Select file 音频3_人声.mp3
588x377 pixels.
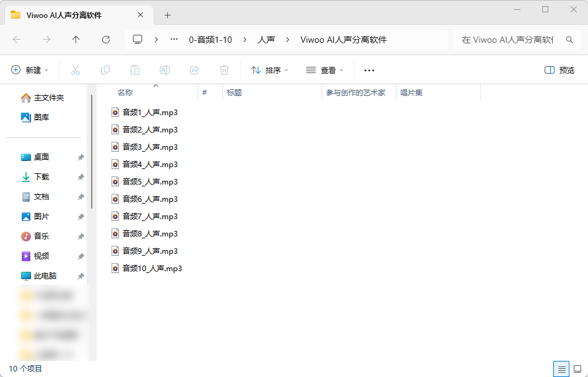(x=144, y=147)
